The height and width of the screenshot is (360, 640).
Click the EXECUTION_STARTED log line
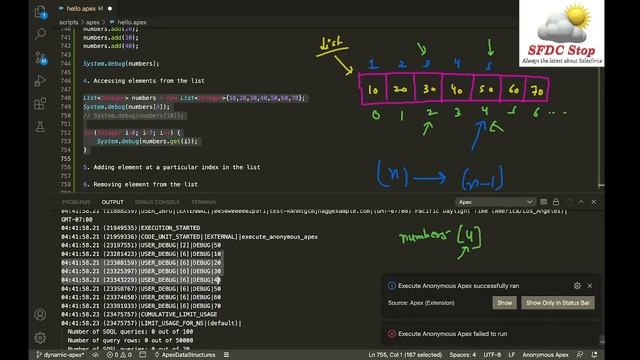[x=131, y=228]
